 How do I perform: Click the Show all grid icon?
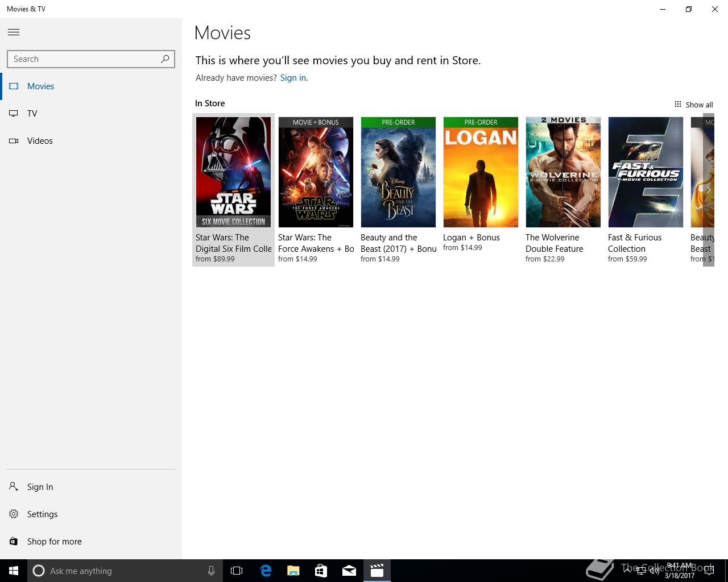click(678, 104)
